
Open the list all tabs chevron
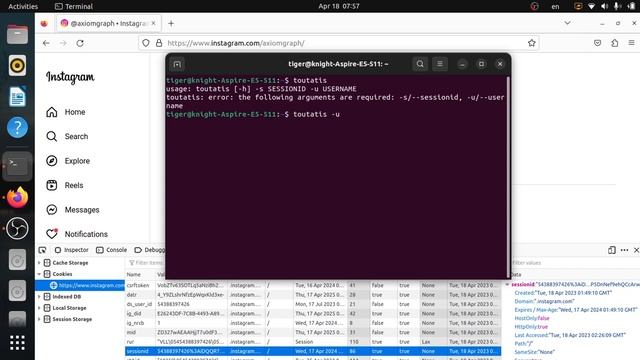point(567,23)
